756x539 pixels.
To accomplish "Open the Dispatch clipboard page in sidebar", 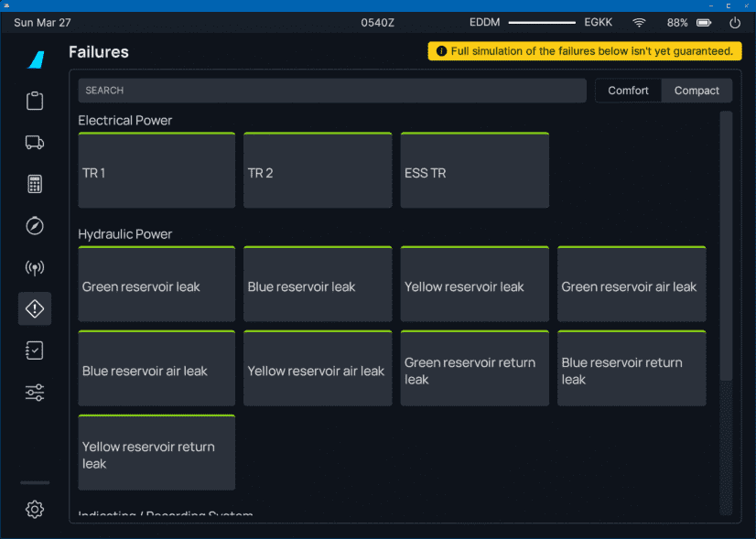I will (35, 101).
